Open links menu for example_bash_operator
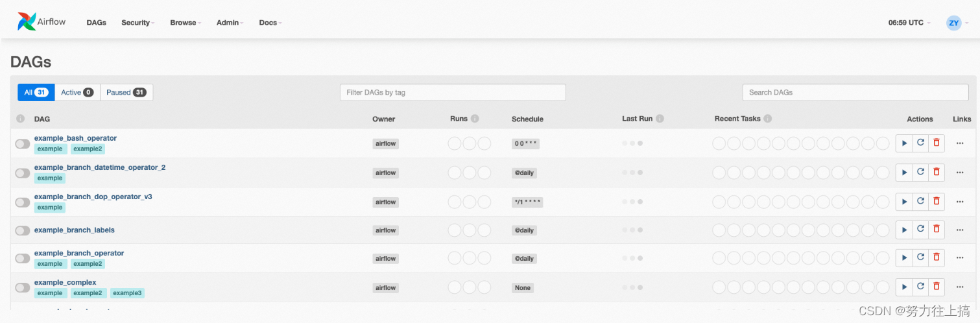The image size is (980, 323). pos(960,143)
